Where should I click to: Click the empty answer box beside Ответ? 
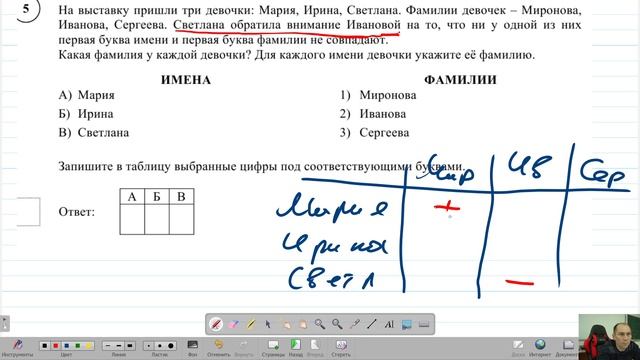(28, 212)
